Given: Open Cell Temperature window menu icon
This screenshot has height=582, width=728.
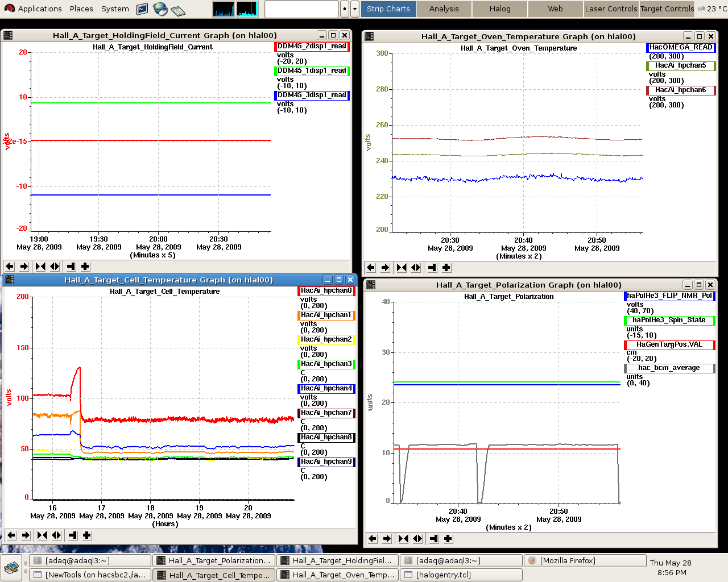Looking at the screenshot, I should pyautogui.click(x=9, y=280).
